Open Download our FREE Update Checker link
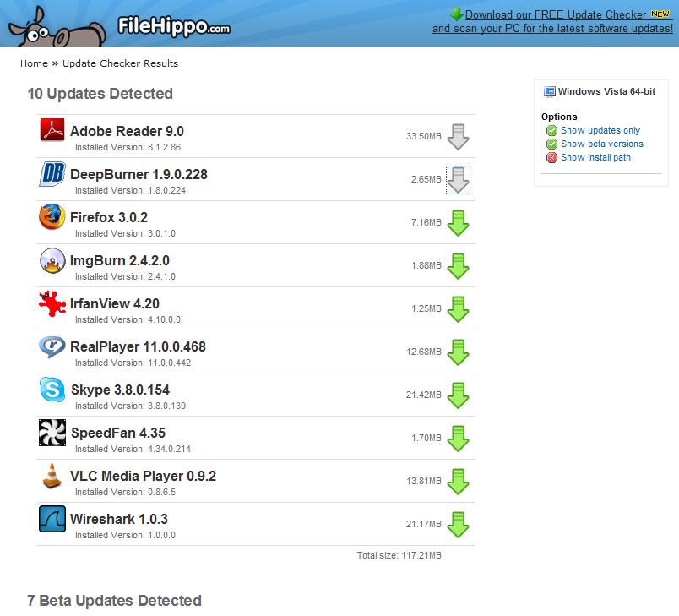The height and width of the screenshot is (616, 679). [x=556, y=14]
